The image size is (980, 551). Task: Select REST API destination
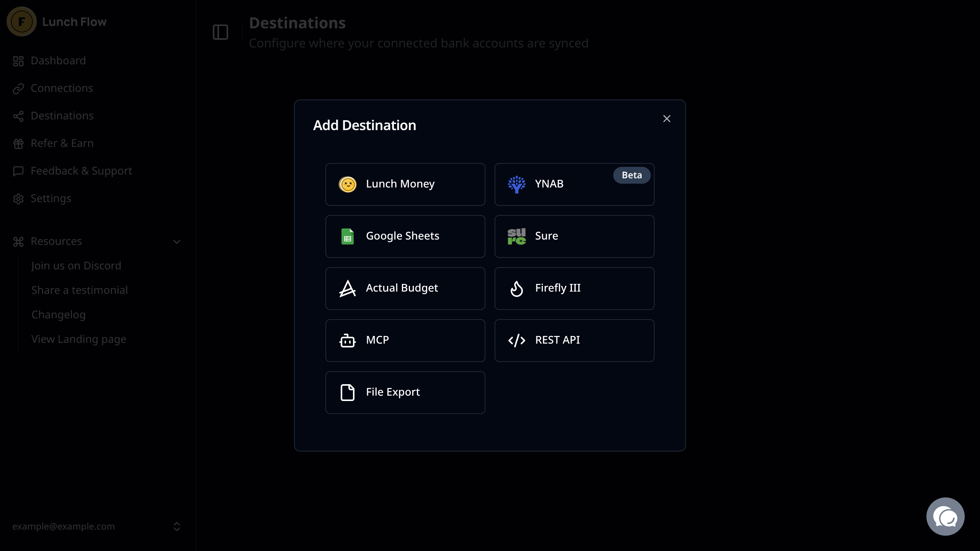575,341
